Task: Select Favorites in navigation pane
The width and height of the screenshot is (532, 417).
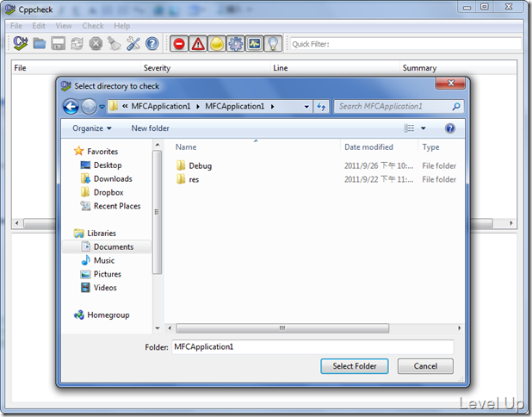Action: pos(96,152)
